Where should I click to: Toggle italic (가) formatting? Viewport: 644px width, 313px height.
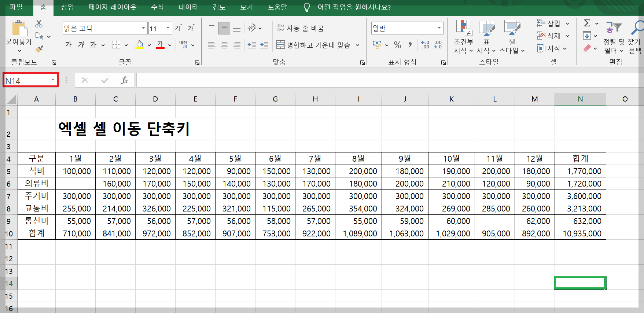pyautogui.click(x=81, y=45)
